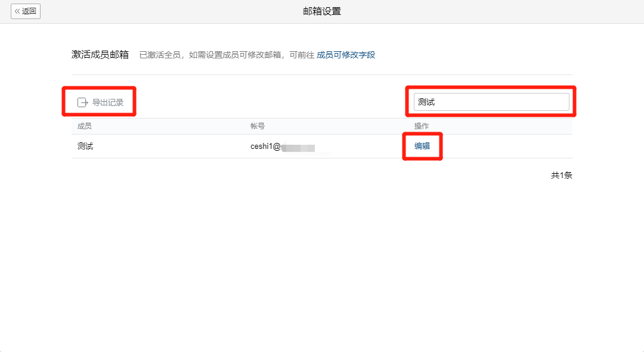Select the 帐号 column header
The image size is (644, 352).
(256, 126)
